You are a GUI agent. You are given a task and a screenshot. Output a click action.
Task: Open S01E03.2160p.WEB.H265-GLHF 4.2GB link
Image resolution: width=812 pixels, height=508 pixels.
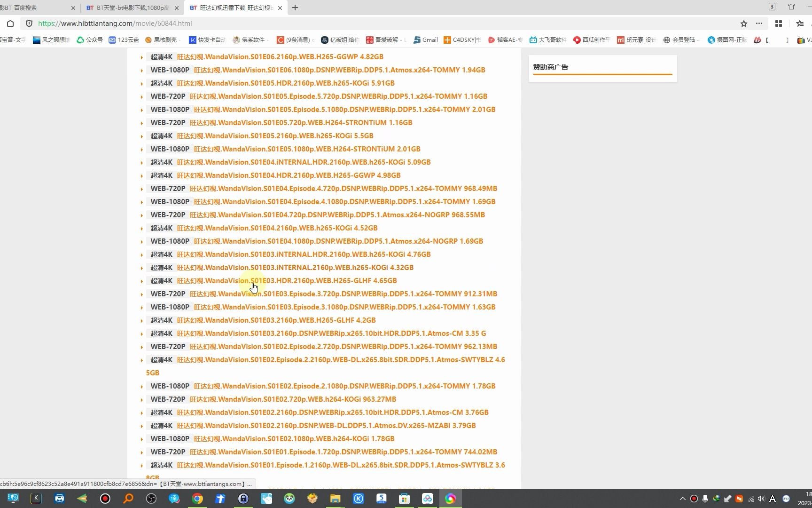click(x=276, y=320)
